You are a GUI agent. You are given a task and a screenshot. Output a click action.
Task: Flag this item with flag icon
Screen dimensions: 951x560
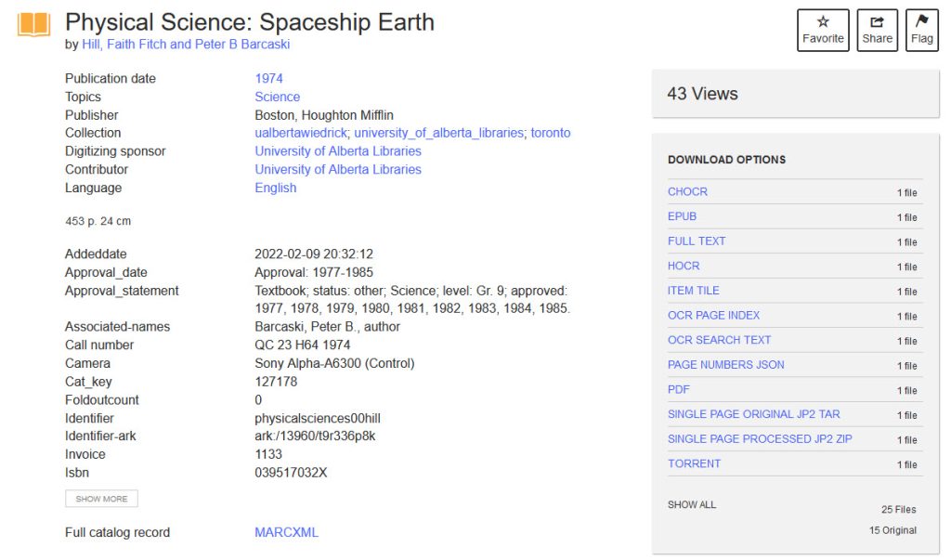[921, 30]
